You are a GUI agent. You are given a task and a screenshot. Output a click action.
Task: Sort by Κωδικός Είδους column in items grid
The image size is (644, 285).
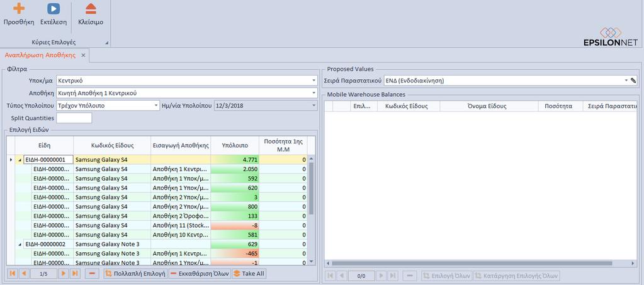click(x=112, y=145)
